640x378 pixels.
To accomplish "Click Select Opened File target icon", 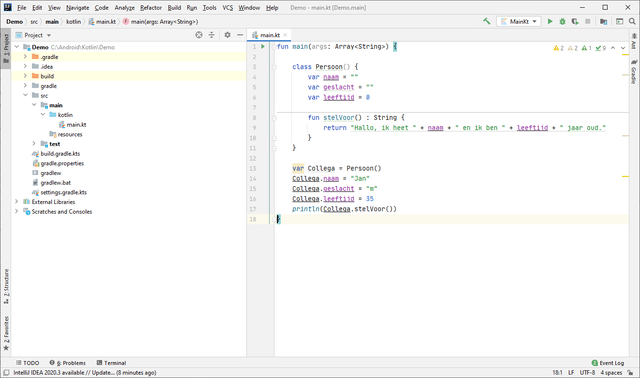I will coord(199,35).
